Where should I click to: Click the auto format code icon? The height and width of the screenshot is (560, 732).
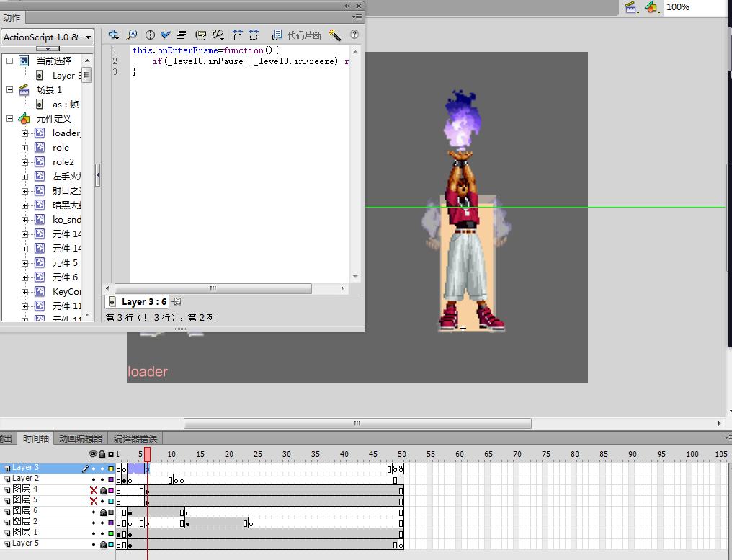tap(182, 35)
